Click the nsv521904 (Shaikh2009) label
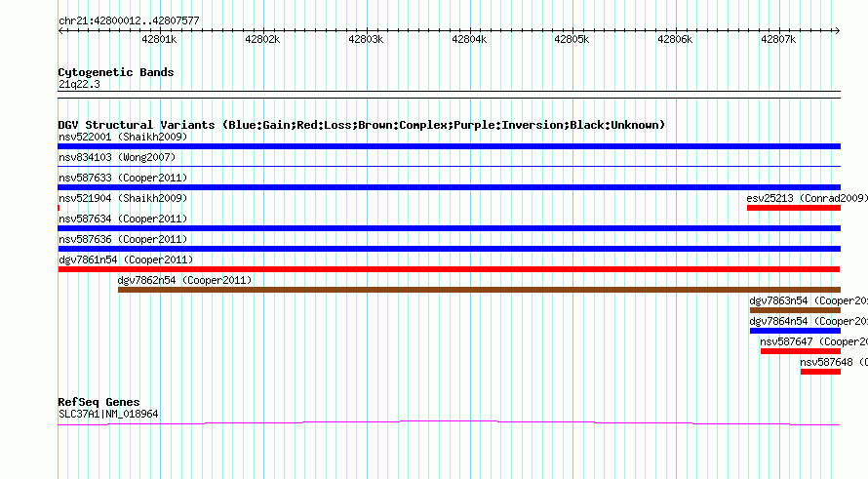 point(123,198)
